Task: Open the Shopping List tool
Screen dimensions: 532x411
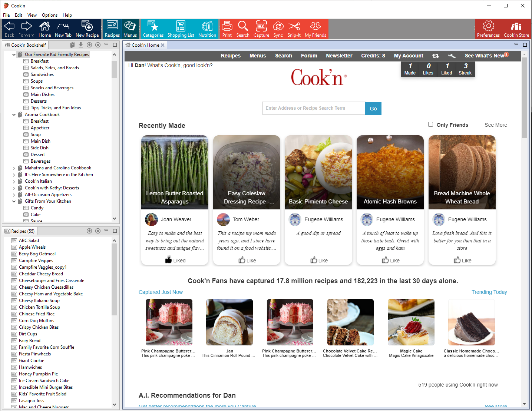Action: coord(181,29)
